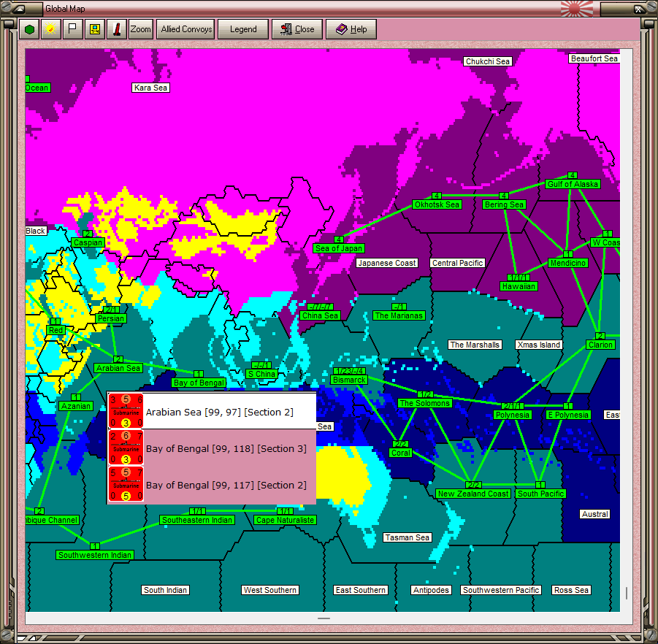Click the Black sea label
The height and width of the screenshot is (644, 658).
pos(35,231)
